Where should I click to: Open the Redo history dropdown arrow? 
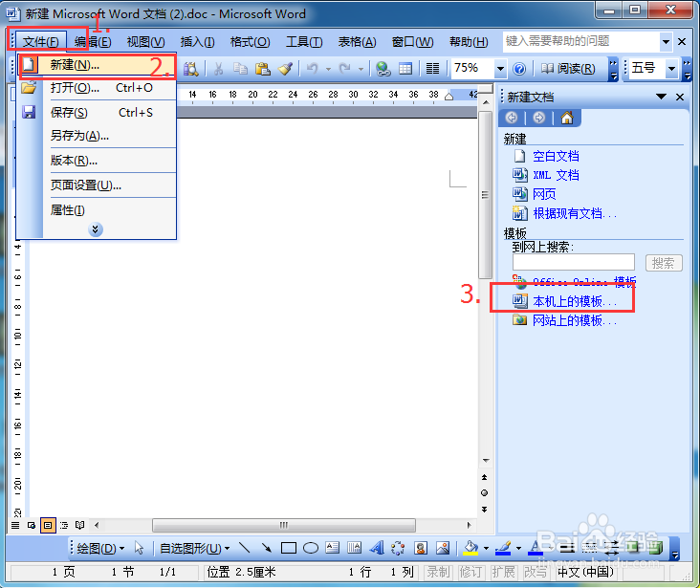[361, 69]
